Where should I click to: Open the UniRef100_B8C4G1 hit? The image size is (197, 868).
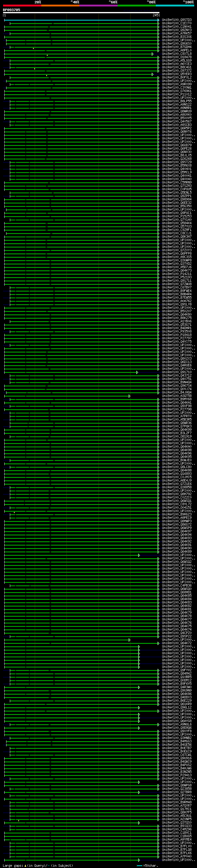coord(177,67)
